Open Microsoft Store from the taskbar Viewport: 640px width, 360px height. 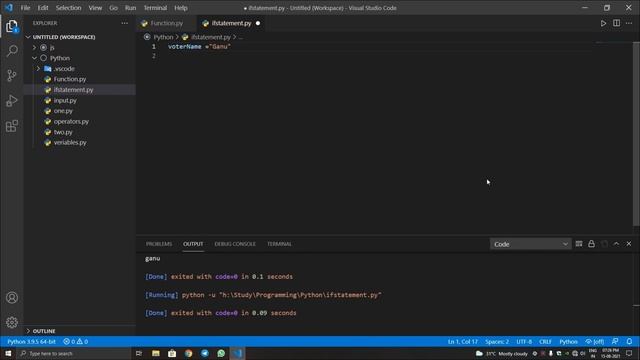pyautogui.click(x=172, y=353)
